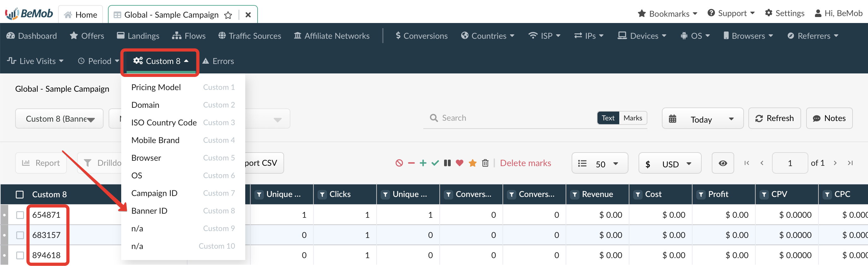Apply the orange star mark
This screenshot has width=868, height=266.
tap(473, 163)
